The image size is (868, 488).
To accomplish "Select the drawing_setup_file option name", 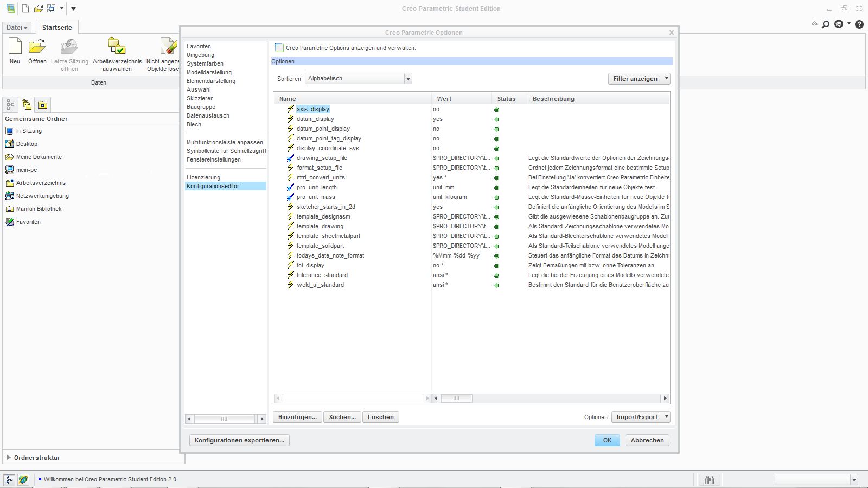I will (x=322, y=158).
